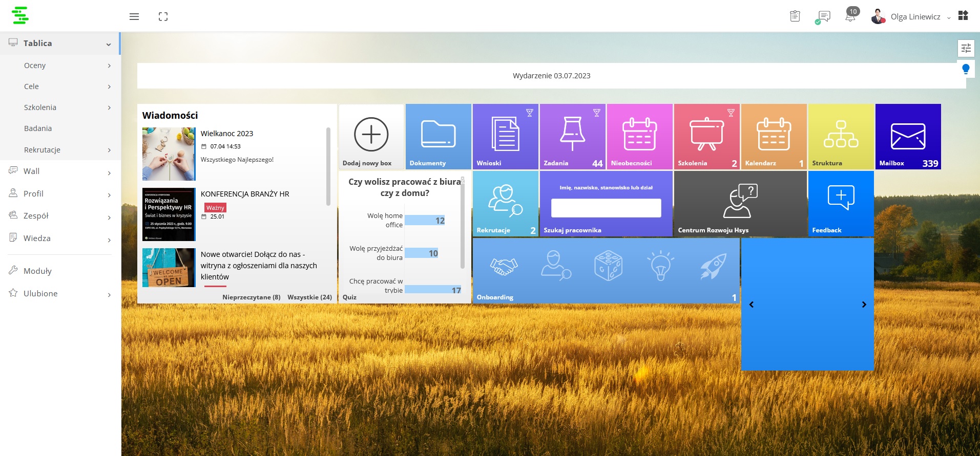This screenshot has height=456, width=980.
Task: Open the chat messages icon in header
Action: click(x=823, y=17)
